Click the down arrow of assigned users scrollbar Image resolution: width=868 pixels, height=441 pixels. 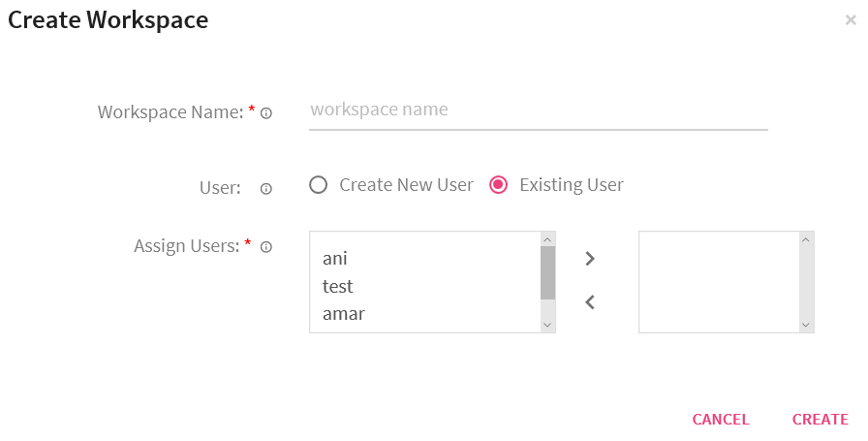point(806,326)
